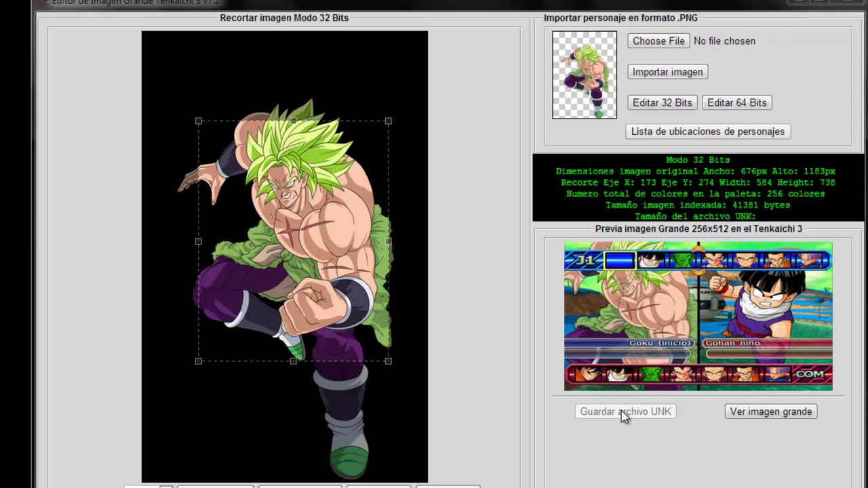Click the 'Modo 32 Bits' green status line

698,160
